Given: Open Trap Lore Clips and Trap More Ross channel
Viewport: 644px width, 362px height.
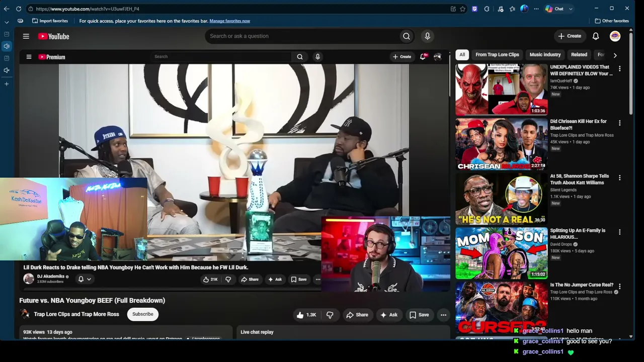Looking at the screenshot, I should (x=76, y=314).
